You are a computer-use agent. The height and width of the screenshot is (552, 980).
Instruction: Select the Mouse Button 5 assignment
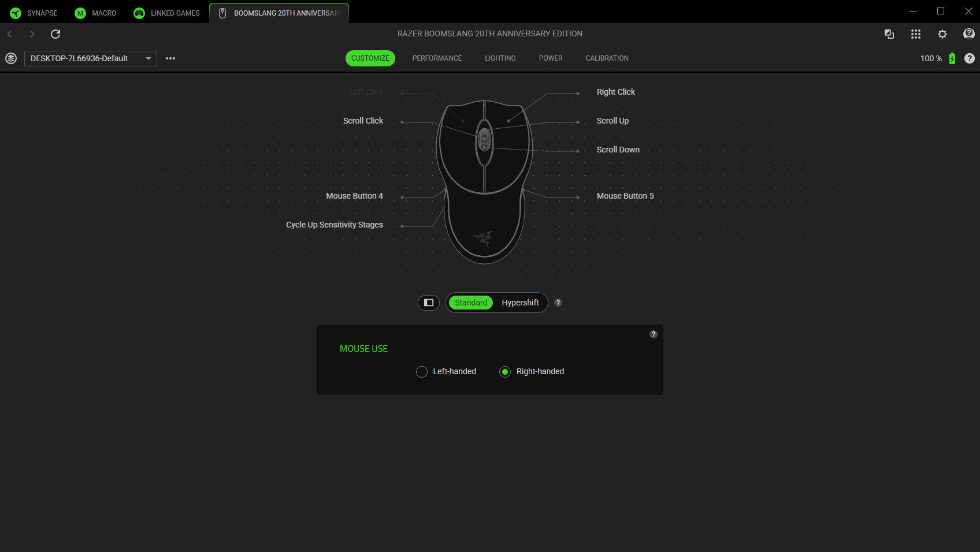point(625,196)
